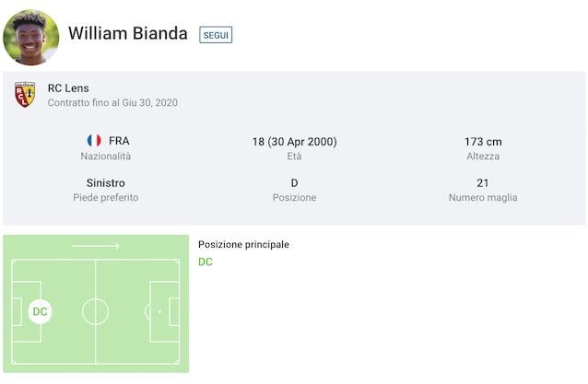Click the Sinistro preferred foot value
Image resolution: width=588 pixels, height=384 pixels.
coord(106,183)
